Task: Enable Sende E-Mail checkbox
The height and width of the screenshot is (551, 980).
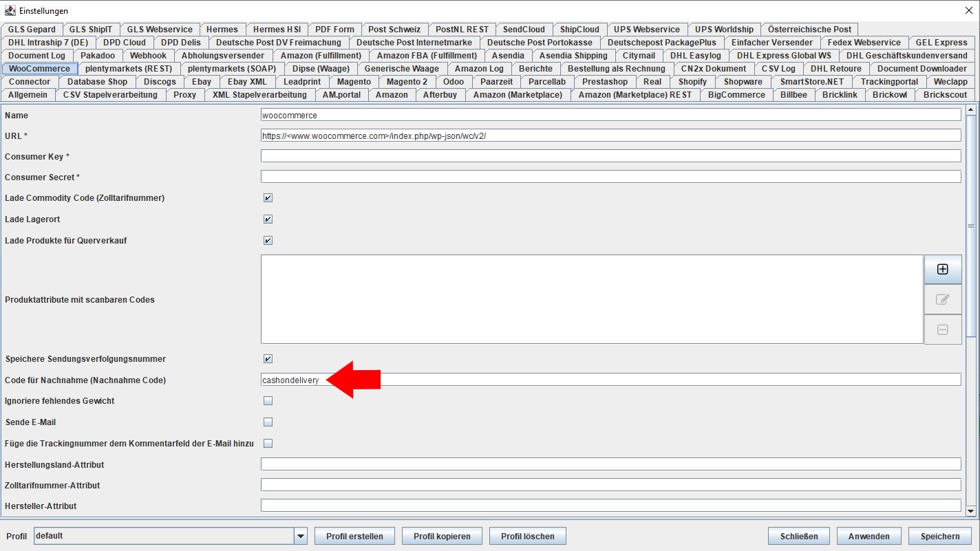Action: [x=268, y=422]
